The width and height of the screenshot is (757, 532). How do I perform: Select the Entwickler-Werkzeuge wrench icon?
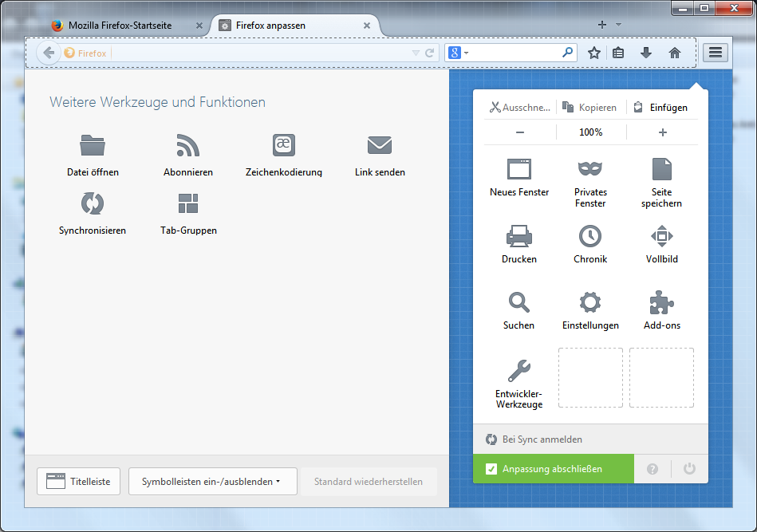[x=518, y=371]
